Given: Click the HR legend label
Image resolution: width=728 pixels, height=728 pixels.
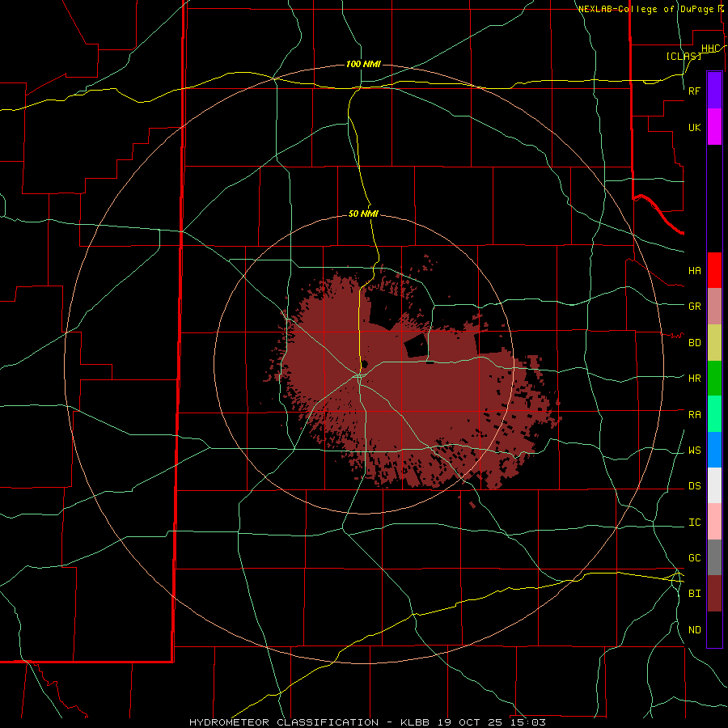Looking at the screenshot, I should pos(694,379).
